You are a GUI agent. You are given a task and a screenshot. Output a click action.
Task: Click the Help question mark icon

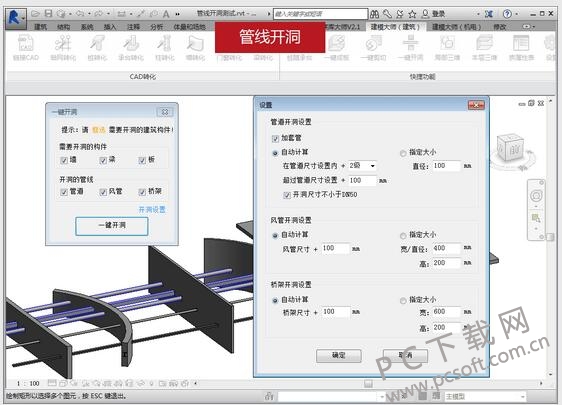pyautogui.click(x=507, y=14)
